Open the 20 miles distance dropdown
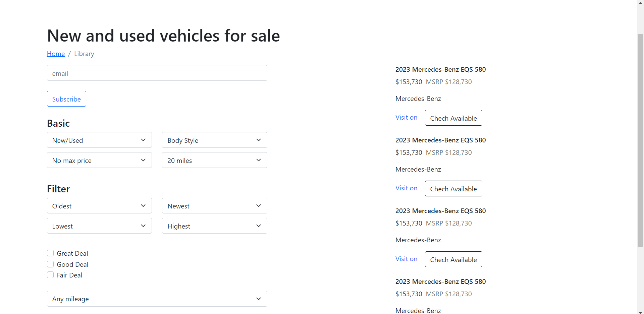The width and height of the screenshot is (644, 314). click(x=214, y=160)
